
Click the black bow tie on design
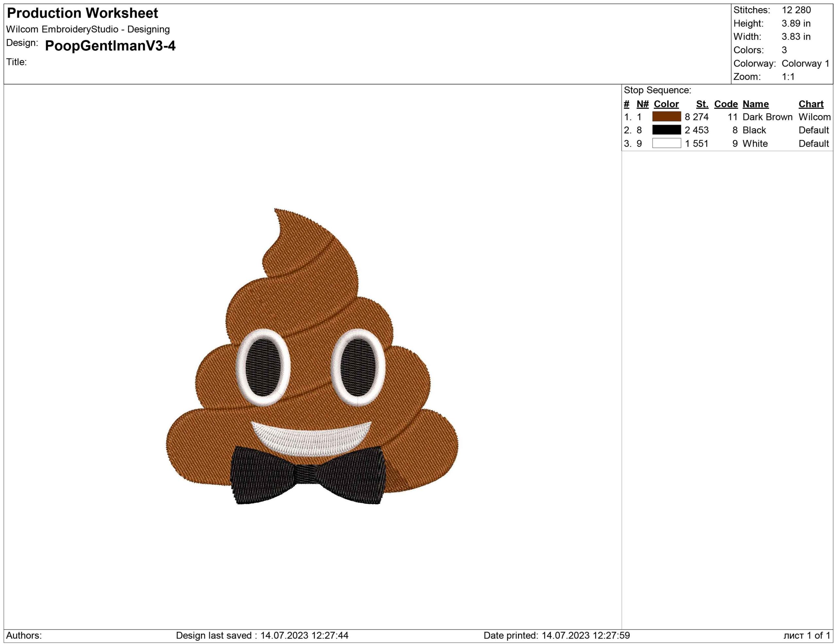(308, 475)
